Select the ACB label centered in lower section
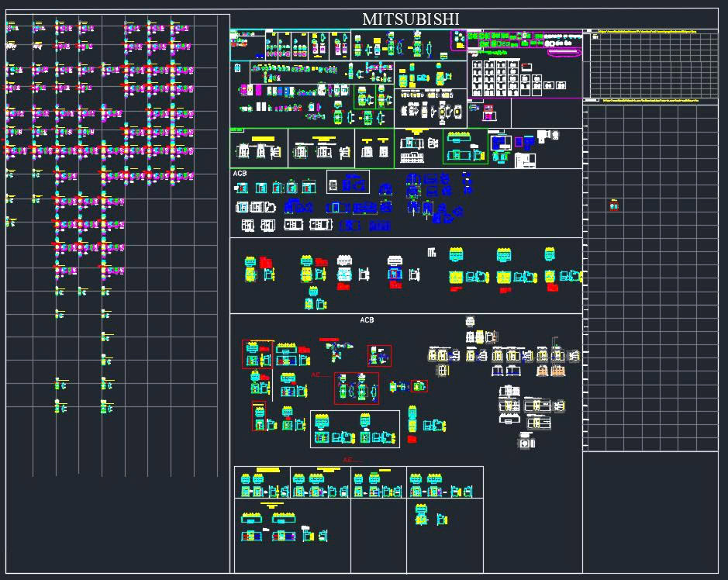 point(367,320)
